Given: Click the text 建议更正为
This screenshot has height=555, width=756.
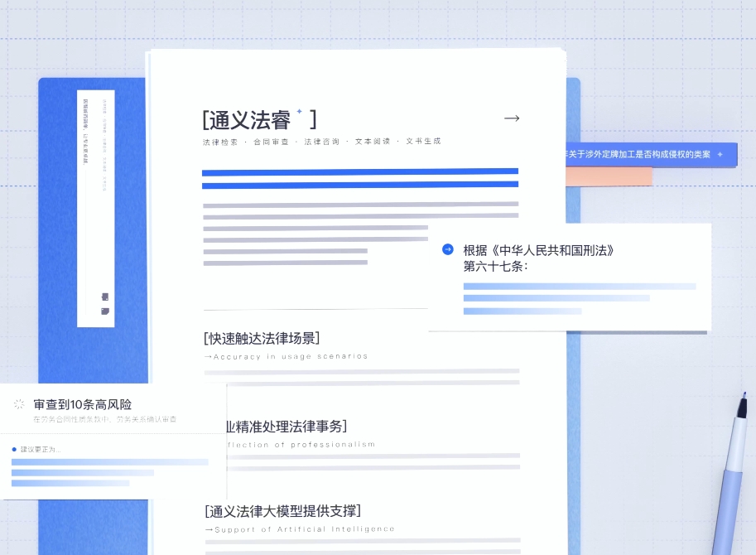Looking at the screenshot, I should [40, 450].
